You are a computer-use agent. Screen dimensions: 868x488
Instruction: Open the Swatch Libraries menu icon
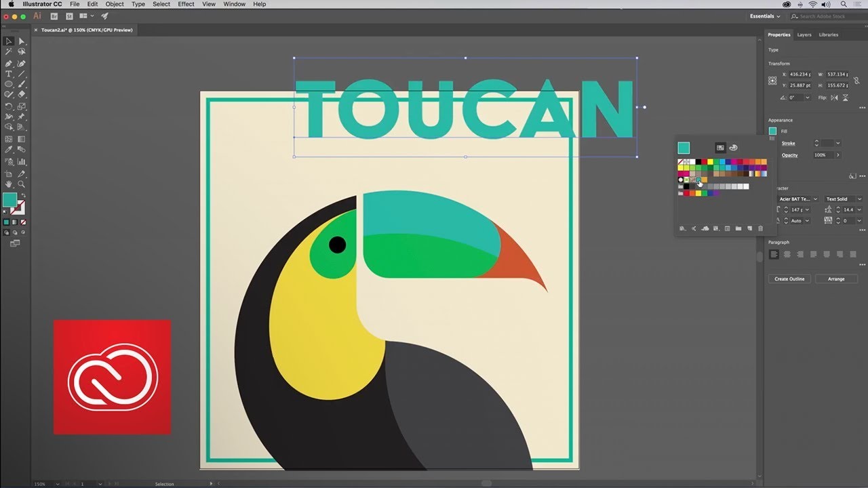coord(682,228)
